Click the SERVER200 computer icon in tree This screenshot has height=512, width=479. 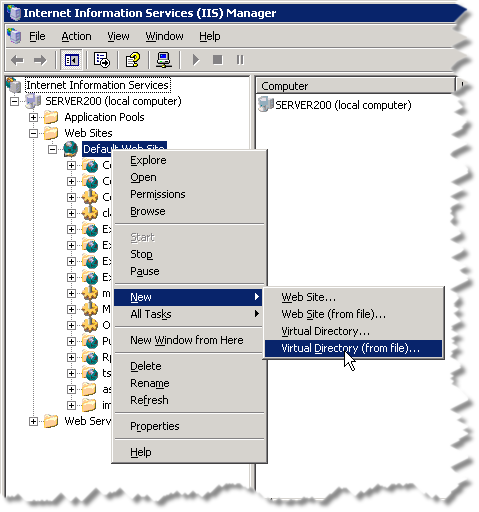pos(33,101)
